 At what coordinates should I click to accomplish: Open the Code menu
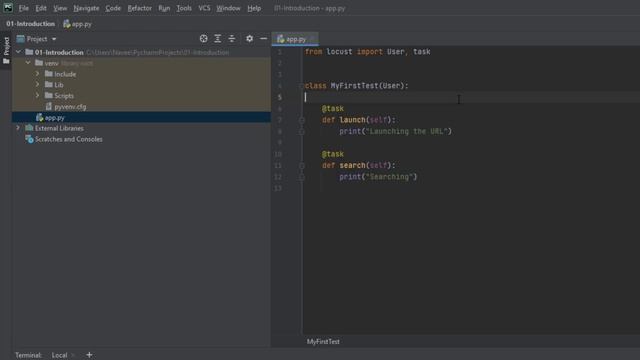[113, 8]
